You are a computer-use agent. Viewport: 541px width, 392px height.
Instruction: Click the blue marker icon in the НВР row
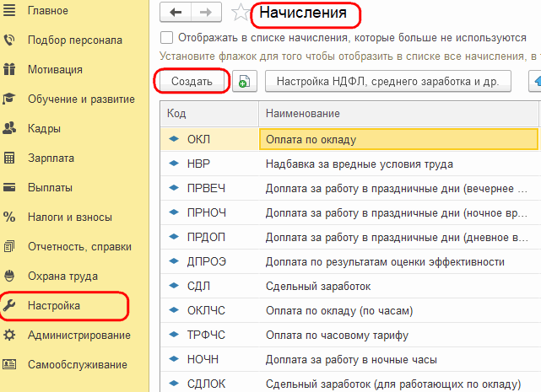174,164
